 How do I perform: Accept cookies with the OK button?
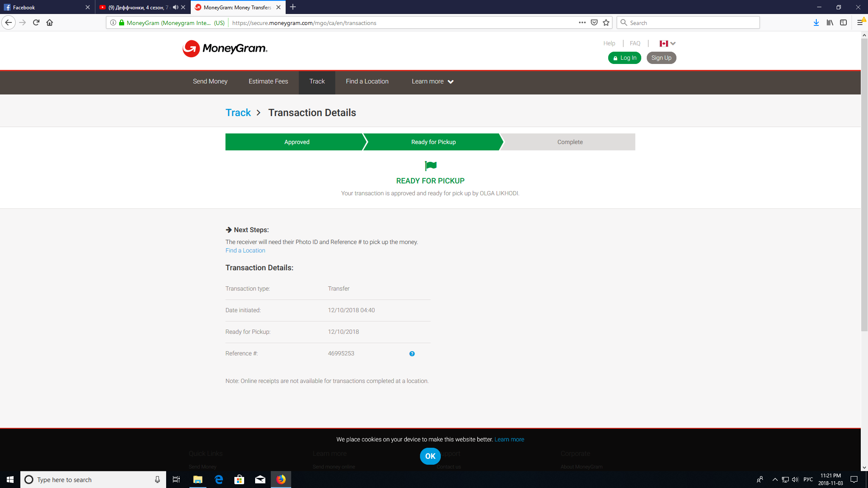point(430,456)
